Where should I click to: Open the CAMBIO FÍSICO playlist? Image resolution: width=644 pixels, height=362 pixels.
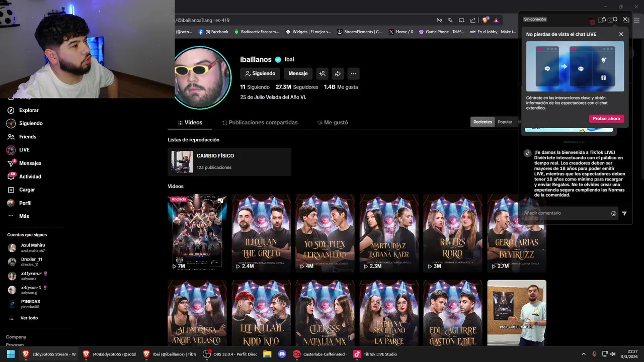click(x=229, y=162)
